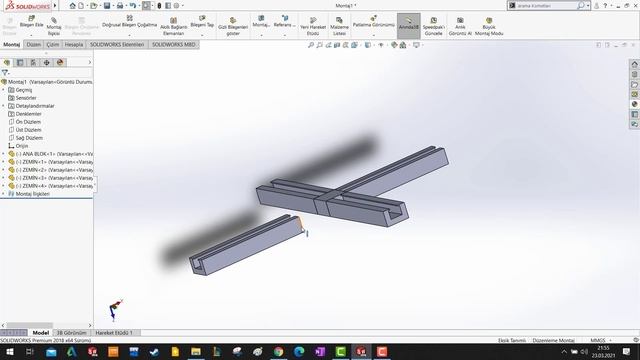Switch to the Hesapla ribbon tab
This screenshot has width=640, height=360.
pos(73,44)
